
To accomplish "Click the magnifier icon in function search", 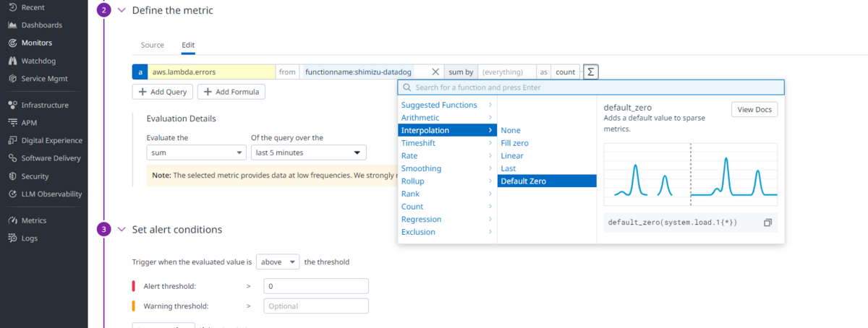I will tap(407, 87).
